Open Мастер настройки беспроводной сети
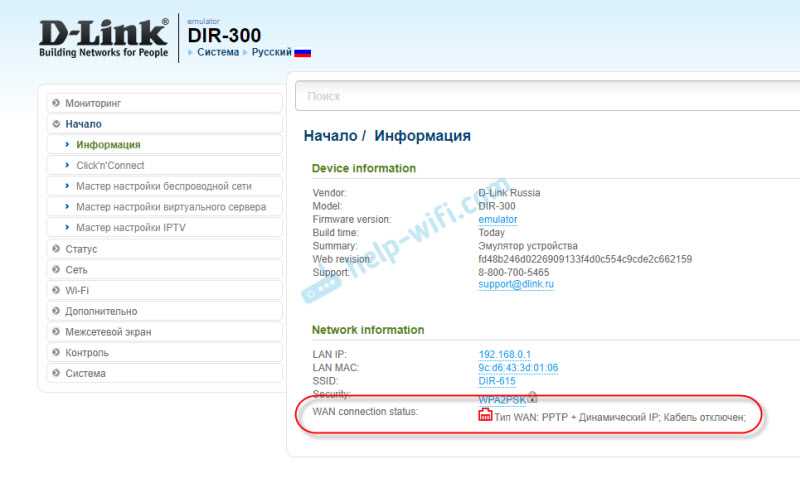Image resolution: width=800 pixels, height=481 pixels. pos(164,186)
